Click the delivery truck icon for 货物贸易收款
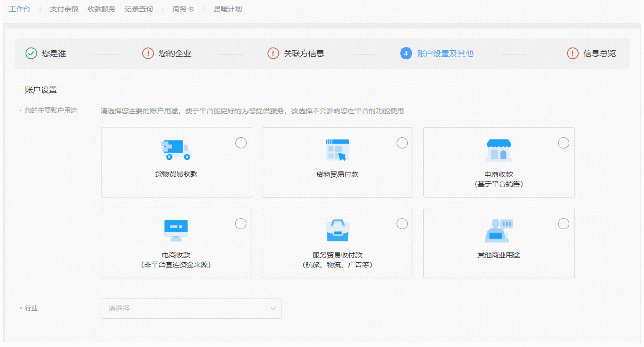This screenshot has width=644, height=347. tap(176, 150)
